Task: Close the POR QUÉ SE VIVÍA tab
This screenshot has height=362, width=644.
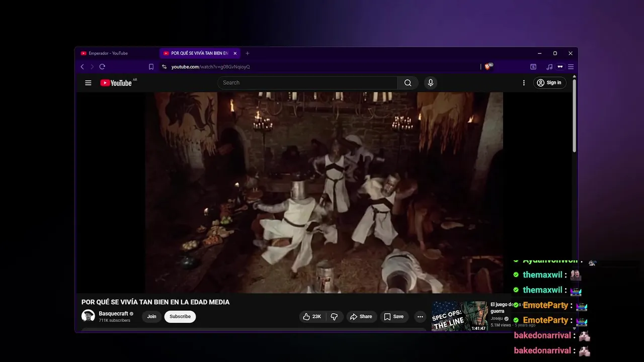Action: (x=235, y=53)
